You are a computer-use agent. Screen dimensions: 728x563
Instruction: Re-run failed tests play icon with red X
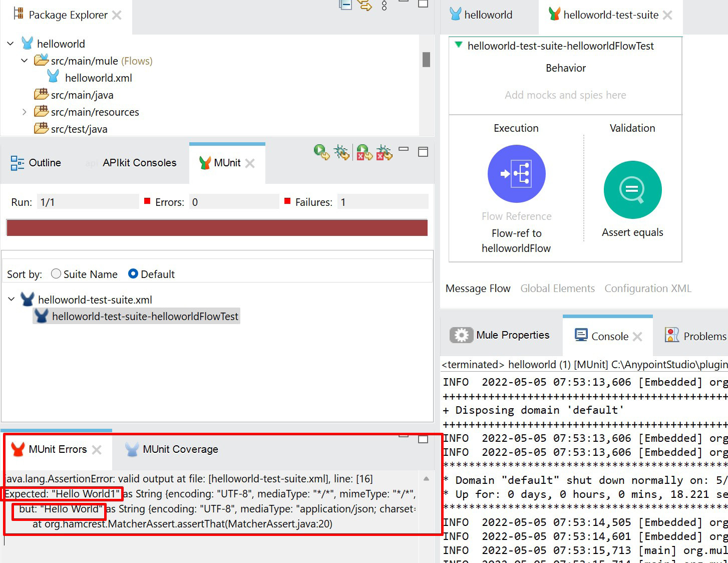(365, 152)
